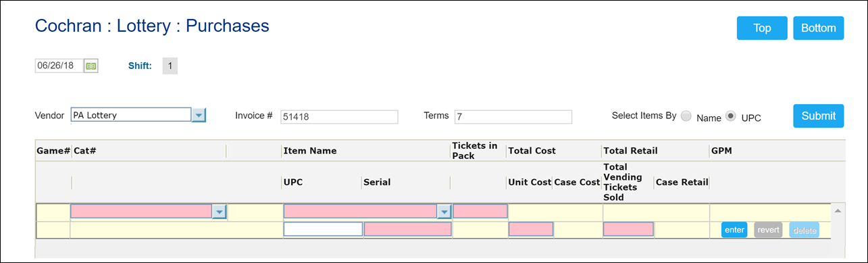This screenshot has width=868, height=263.
Task: Click the Case Cost subheader
Action: [578, 182]
